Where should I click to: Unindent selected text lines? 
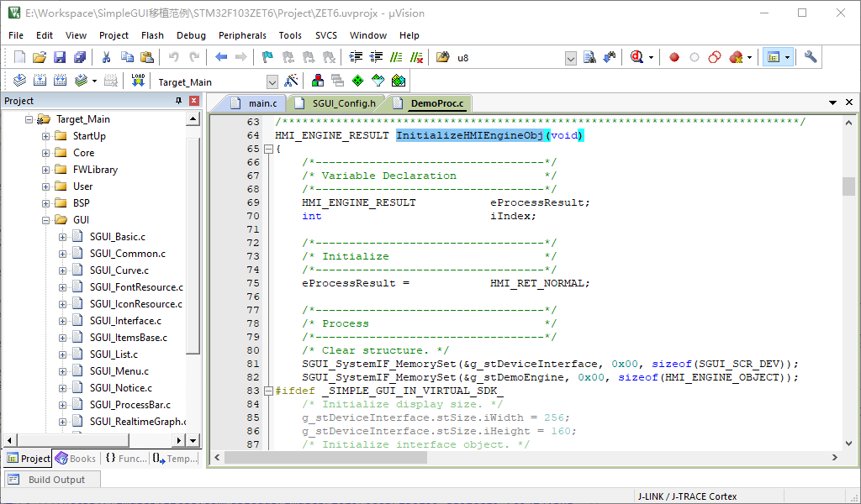click(x=376, y=57)
